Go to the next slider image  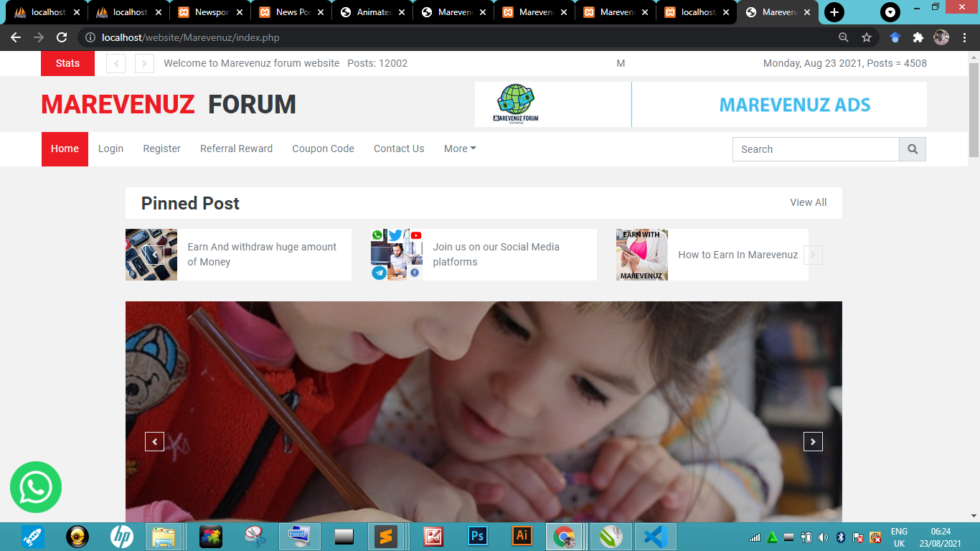pyautogui.click(x=813, y=441)
